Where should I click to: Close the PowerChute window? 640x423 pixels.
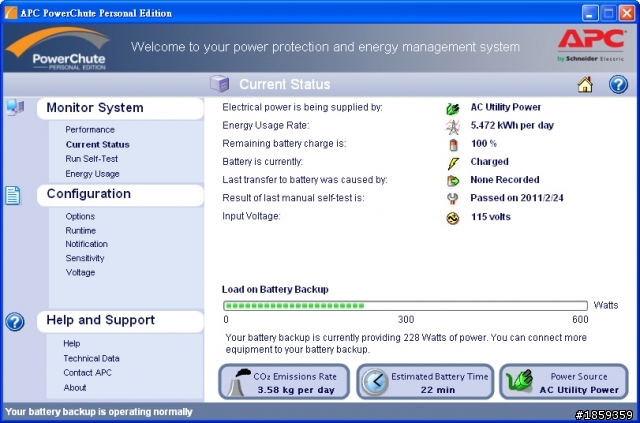(627, 13)
